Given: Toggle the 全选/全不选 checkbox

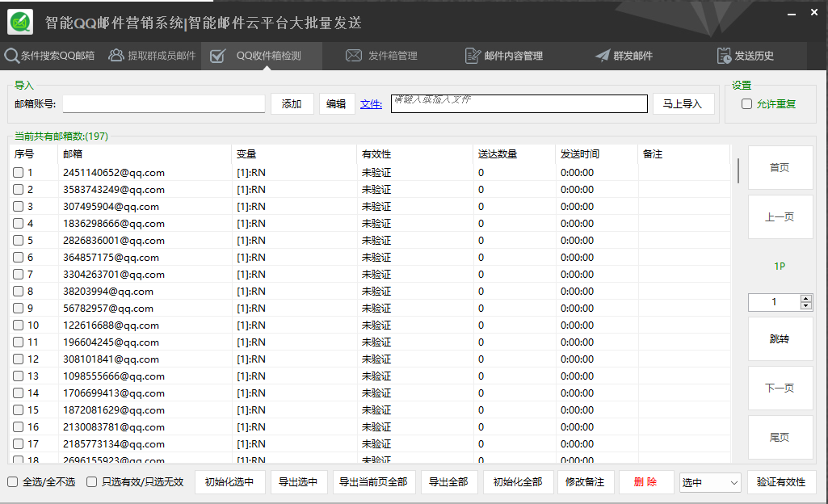Looking at the screenshot, I should (x=13, y=482).
